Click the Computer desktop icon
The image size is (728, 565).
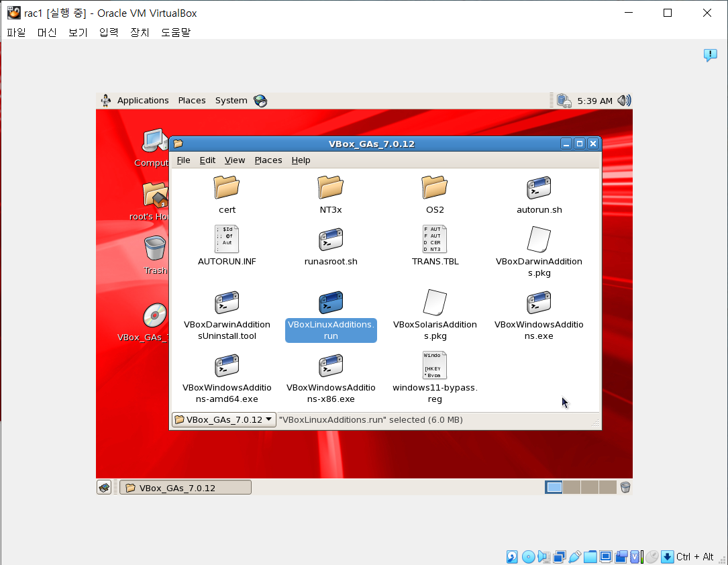pyautogui.click(x=155, y=140)
